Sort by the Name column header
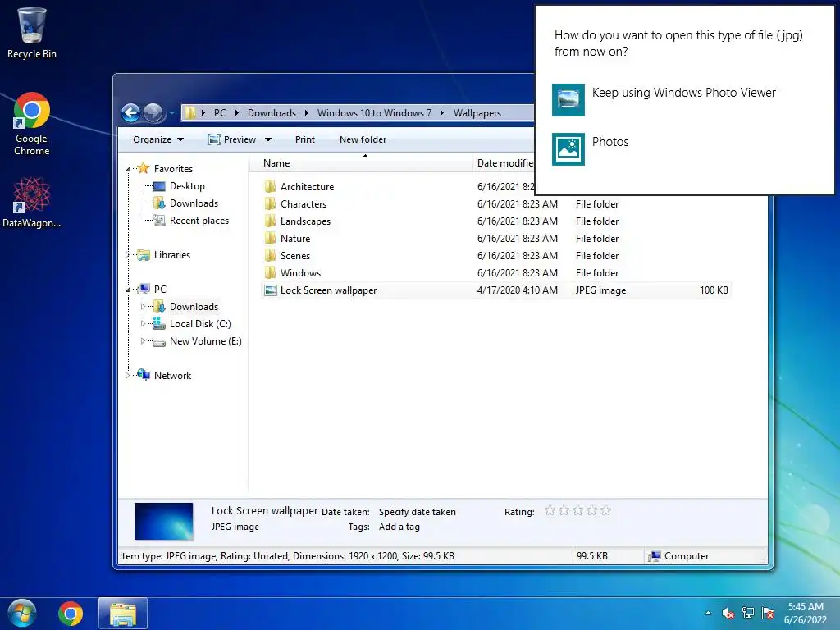Viewport: 840px width, 630px height. pos(362,163)
